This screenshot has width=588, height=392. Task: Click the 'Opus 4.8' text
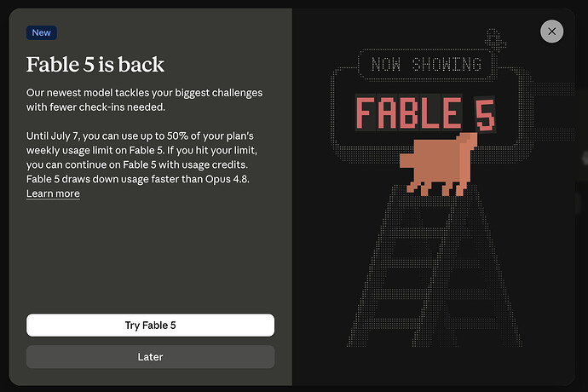pos(227,179)
